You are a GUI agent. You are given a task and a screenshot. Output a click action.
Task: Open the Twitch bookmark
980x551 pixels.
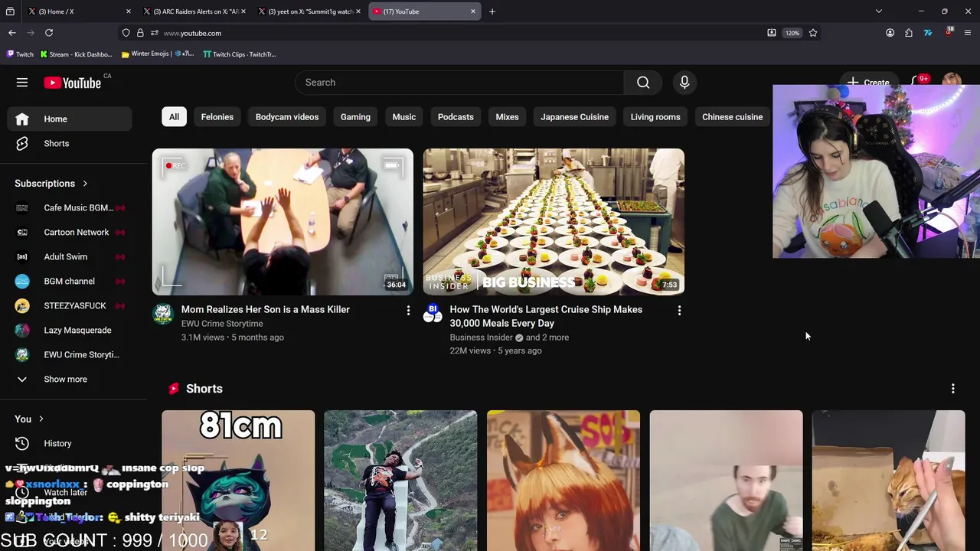point(20,54)
